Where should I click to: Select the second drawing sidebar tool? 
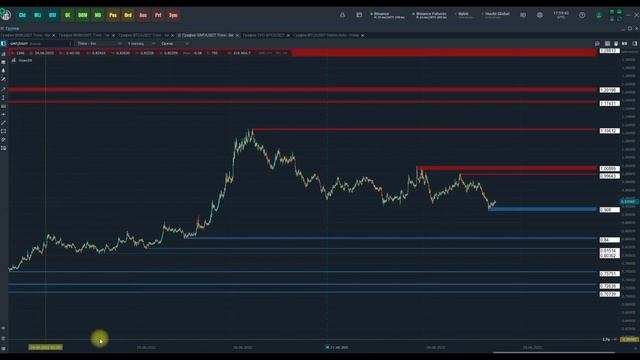click(x=3, y=62)
